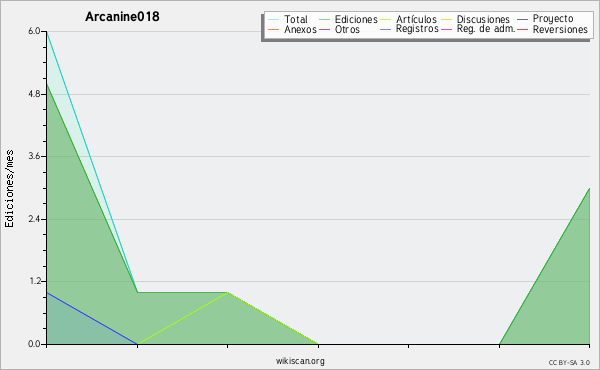
Task: Click the Artículos legend label
Action: point(416,19)
